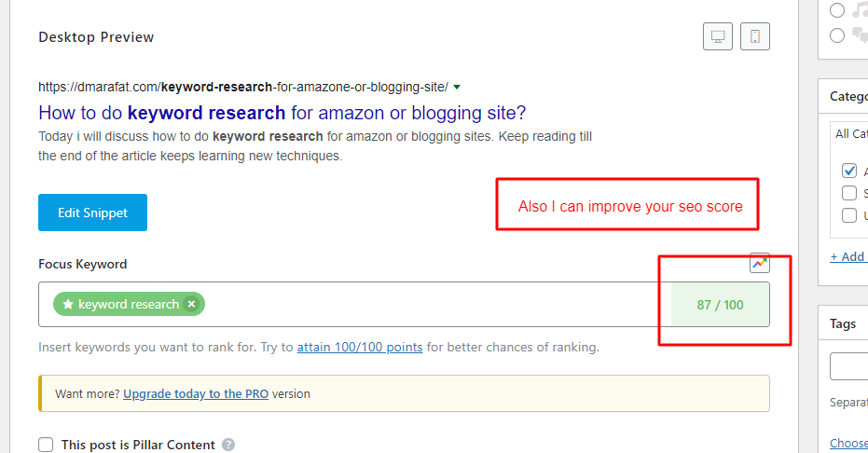
Task: Open the Trends chart icon
Action: [760, 263]
